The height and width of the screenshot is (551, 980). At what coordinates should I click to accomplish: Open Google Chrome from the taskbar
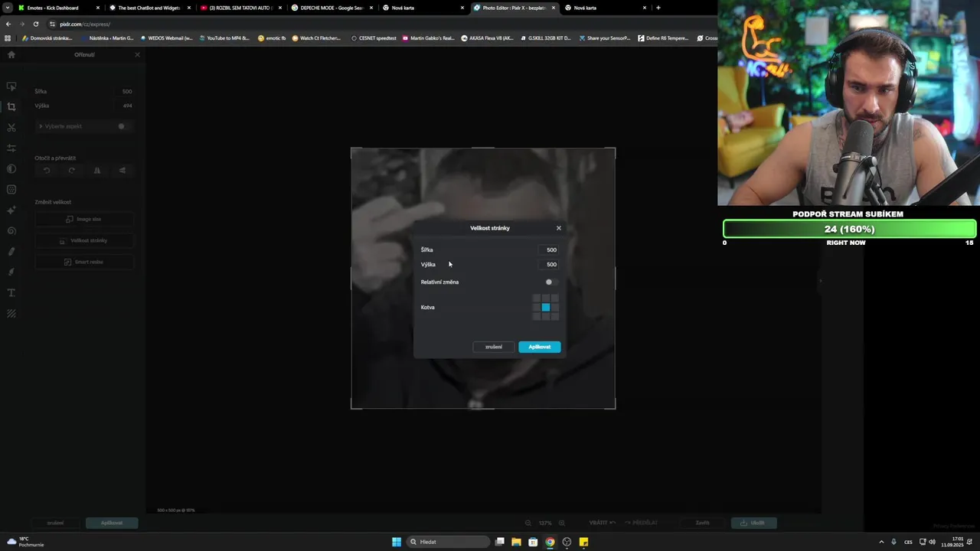click(550, 542)
